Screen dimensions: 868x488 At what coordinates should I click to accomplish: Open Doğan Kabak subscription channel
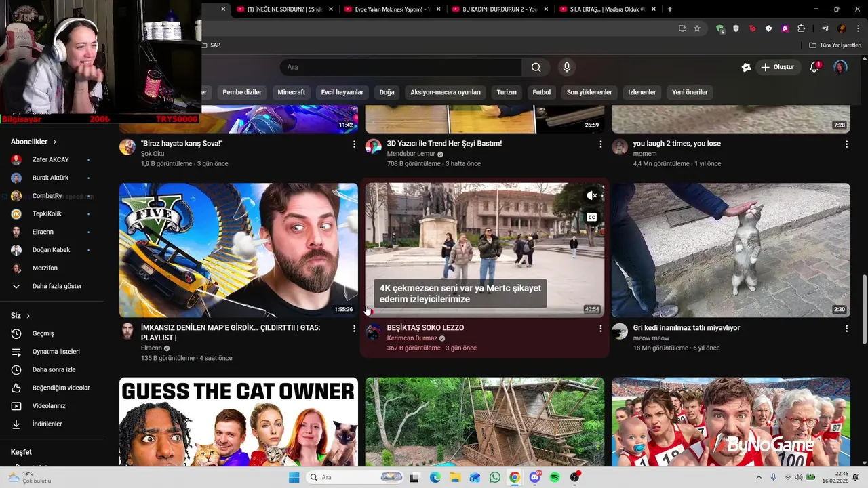52,250
